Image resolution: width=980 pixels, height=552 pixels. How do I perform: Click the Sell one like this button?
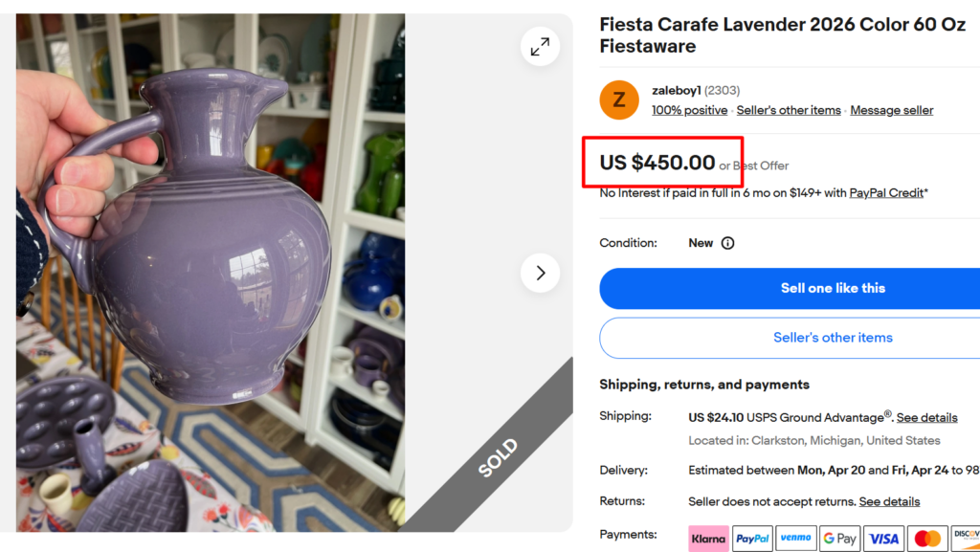click(833, 288)
